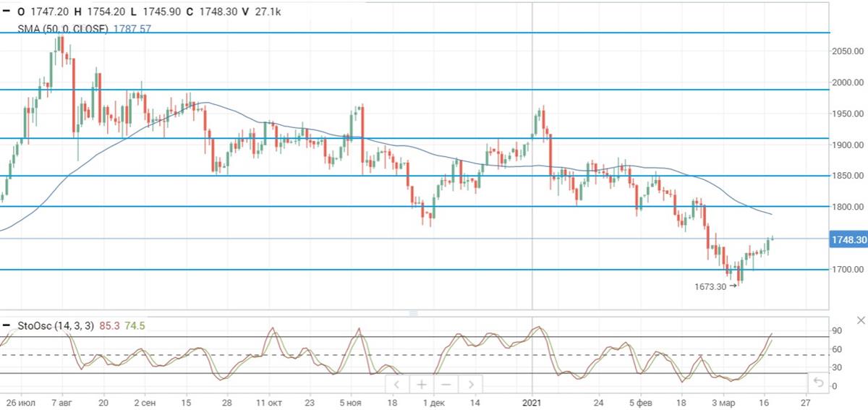Click the low price value 1745.90
This screenshot has height=410, width=868.
[161, 12]
